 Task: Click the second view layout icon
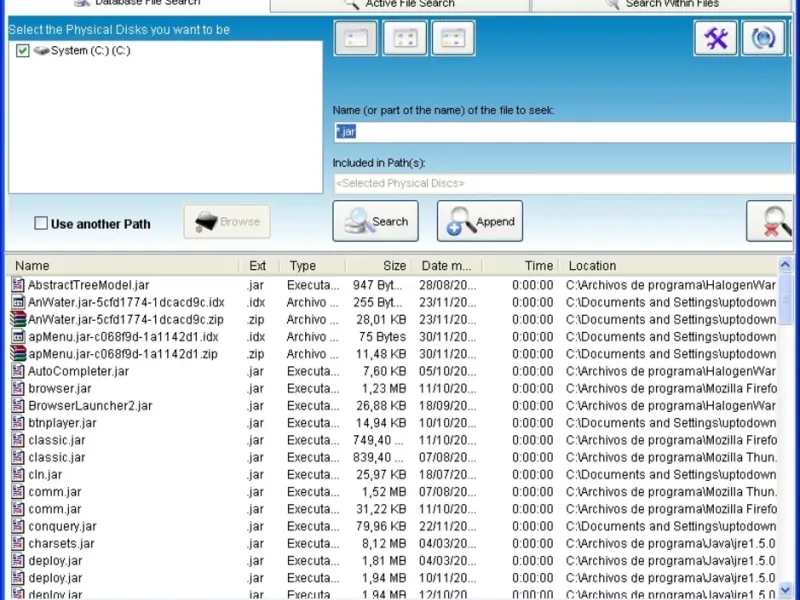[405, 38]
